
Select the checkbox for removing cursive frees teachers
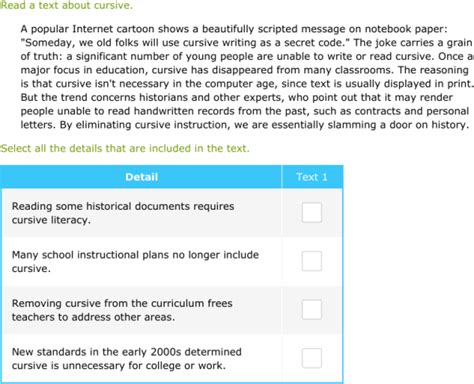pos(312,310)
